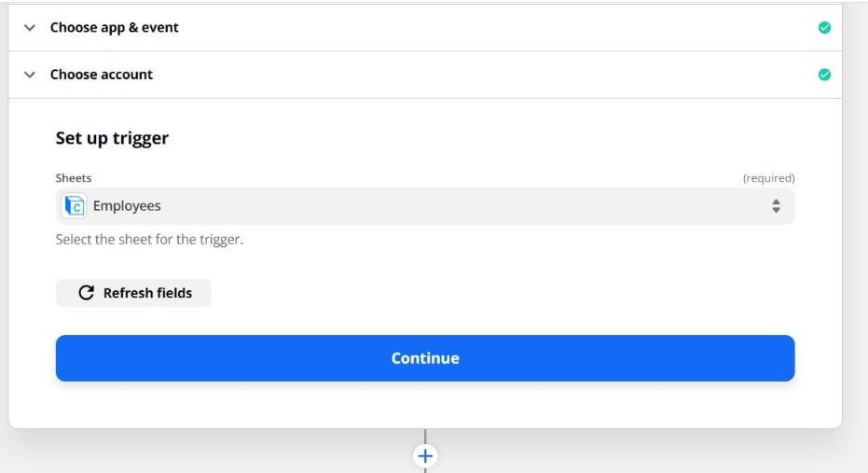Viewport: 868px width, 473px height.
Task: Click the Choose app & event title text
Action: pos(115,28)
